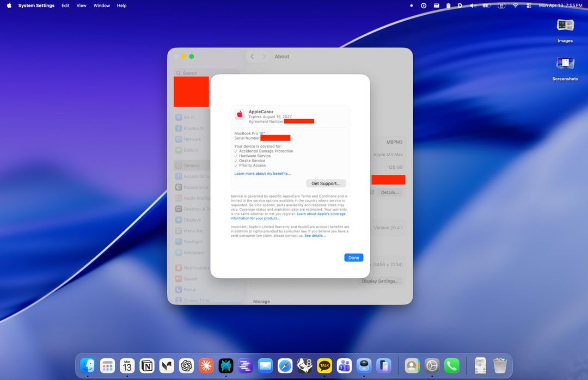Launch Claude from the Dock
This screenshot has width=588, height=380.
click(206, 365)
